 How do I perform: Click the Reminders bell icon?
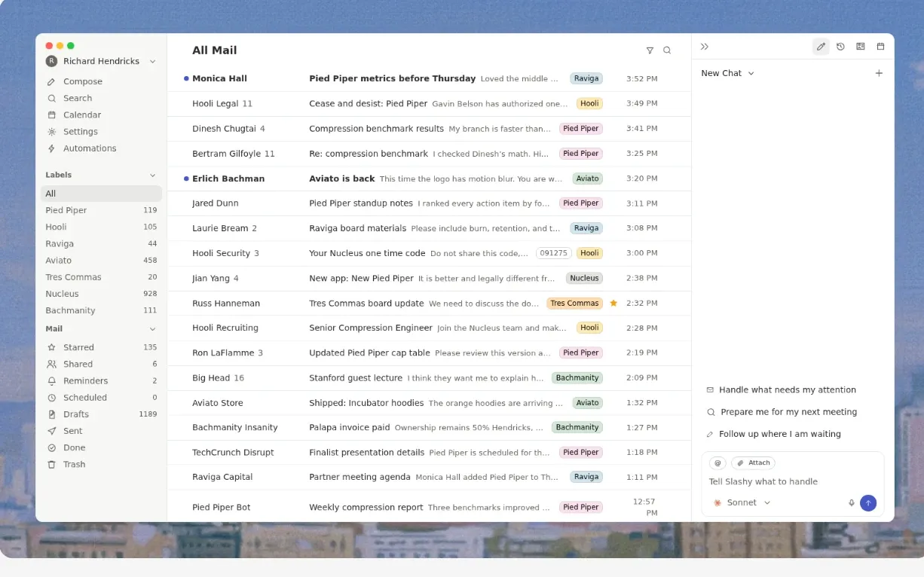pyautogui.click(x=51, y=381)
